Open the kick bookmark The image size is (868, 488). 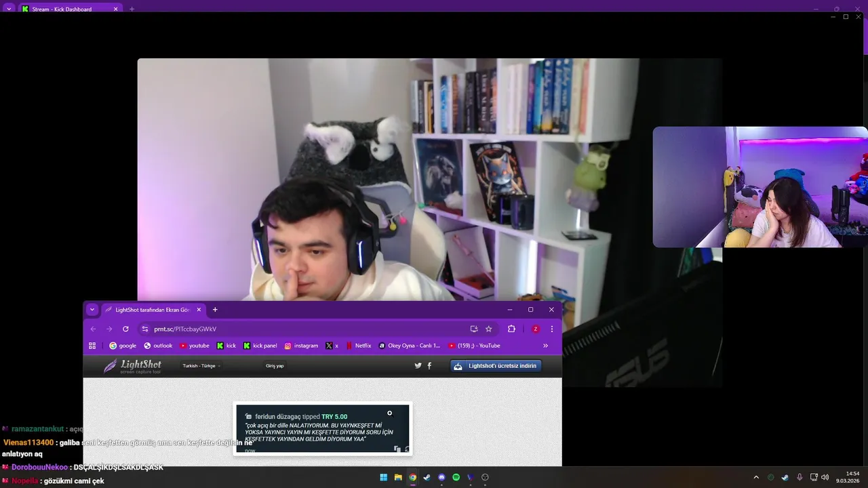click(x=226, y=346)
